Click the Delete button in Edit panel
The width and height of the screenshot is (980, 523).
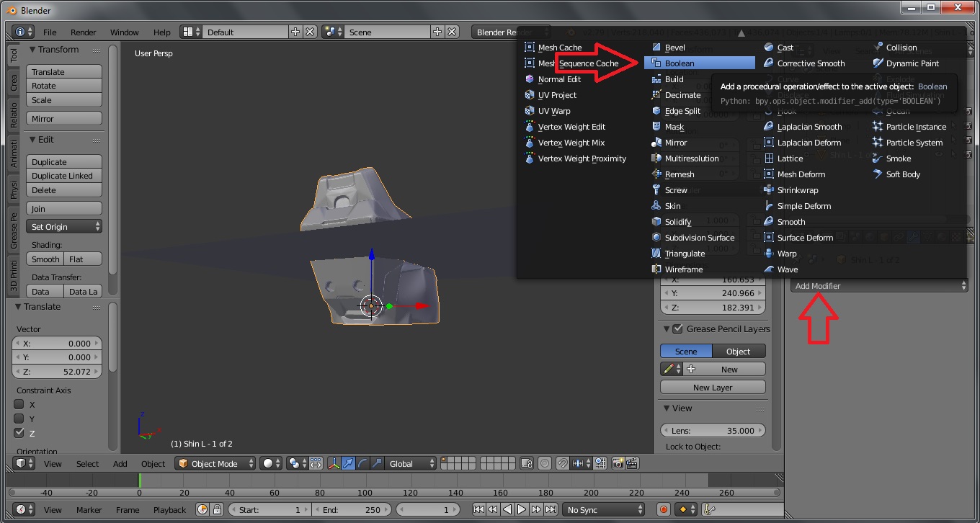coord(64,190)
